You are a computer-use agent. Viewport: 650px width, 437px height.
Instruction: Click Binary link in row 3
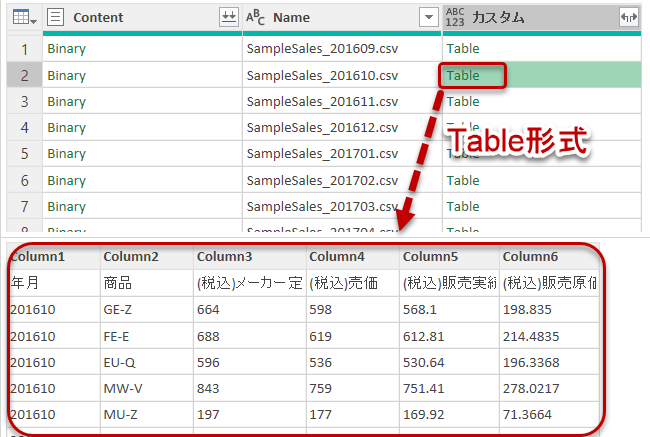pyautogui.click(x=66, y=102)
